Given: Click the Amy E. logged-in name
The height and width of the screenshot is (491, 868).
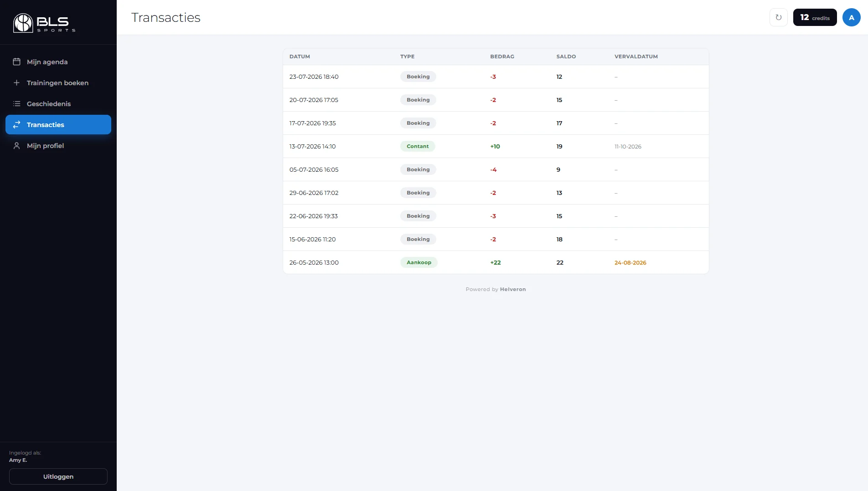Looking at the screenshot, I should click(x=18, y=460).
